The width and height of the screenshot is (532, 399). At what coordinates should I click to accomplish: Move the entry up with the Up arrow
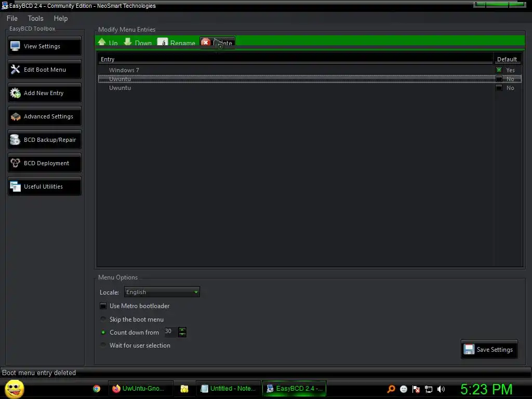108,43
